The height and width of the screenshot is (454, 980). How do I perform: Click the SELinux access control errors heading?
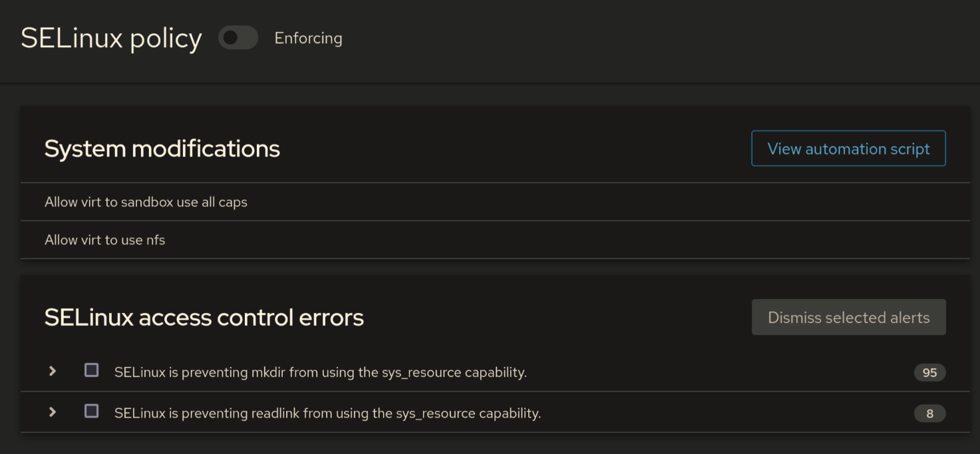(x=204, y=318)
